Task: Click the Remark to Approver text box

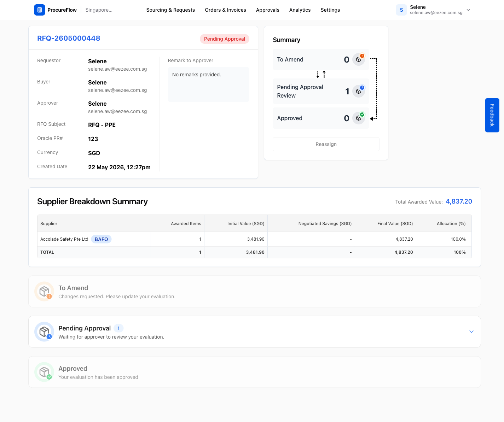Action: pyautogui.click(x=209, y=84)
